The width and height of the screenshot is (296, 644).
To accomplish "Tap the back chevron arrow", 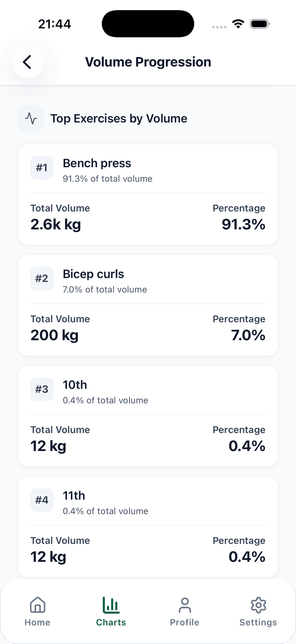I will click(x=27, y=62).
